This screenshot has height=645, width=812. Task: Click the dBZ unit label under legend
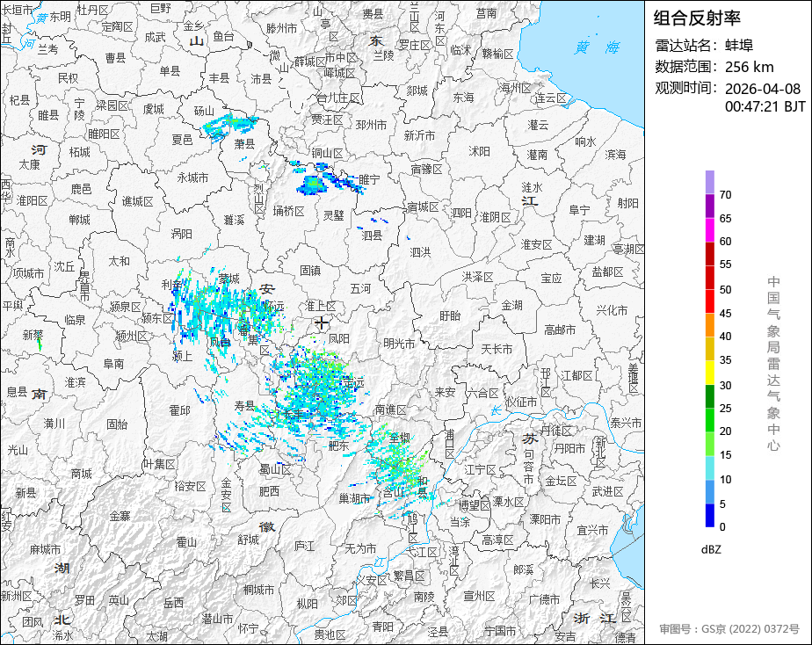pyautogui.click(x=711, y=549)
